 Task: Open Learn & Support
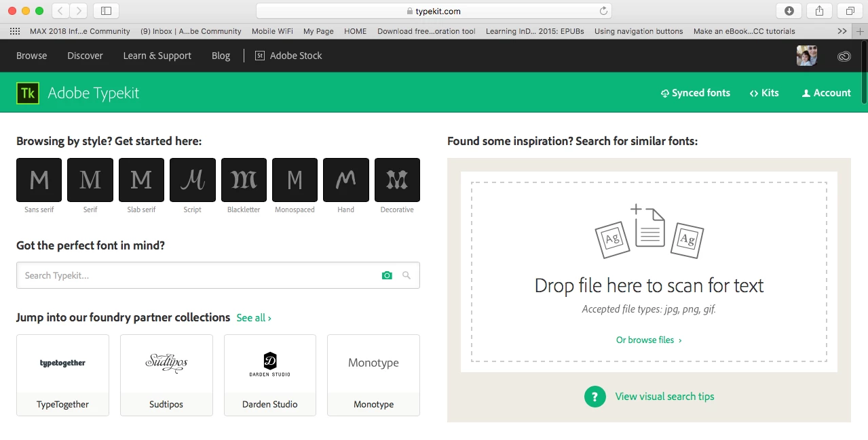tap(157, 56)
